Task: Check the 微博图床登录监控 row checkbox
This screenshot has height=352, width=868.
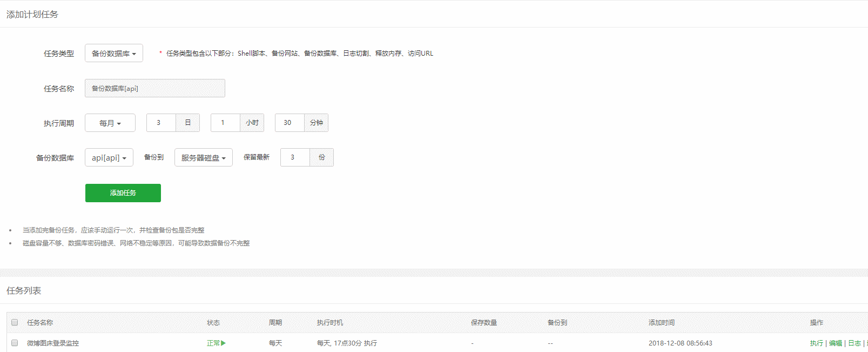Action: 15,343
